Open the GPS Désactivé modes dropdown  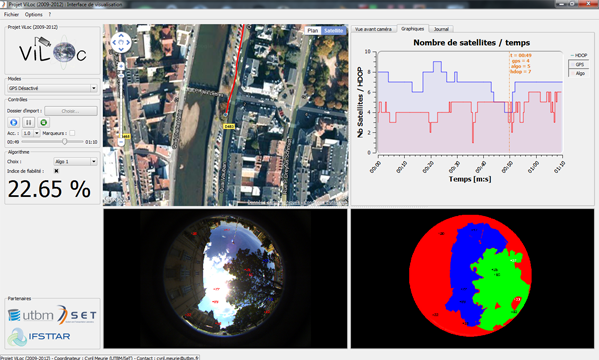pyautogui.click(x=52, y=88)
